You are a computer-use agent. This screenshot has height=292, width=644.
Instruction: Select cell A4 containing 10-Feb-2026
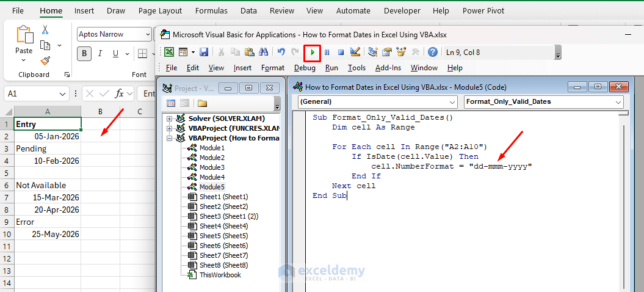coord(48,161)
